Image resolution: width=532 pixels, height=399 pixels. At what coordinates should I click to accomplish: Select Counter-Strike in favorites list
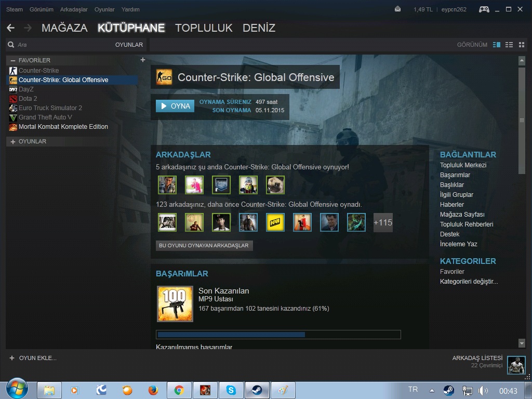click(38, 71)
